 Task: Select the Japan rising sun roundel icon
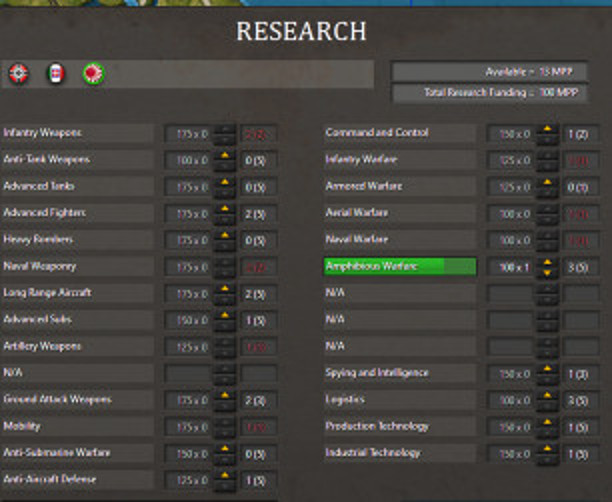(94, 73)
